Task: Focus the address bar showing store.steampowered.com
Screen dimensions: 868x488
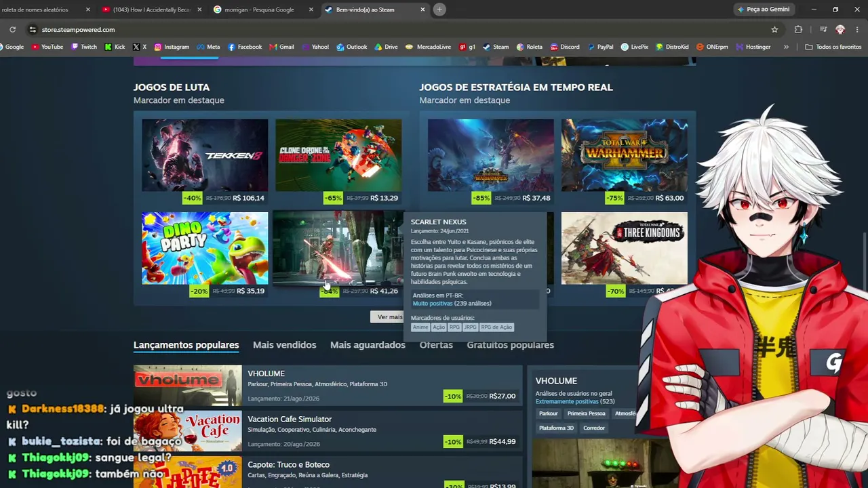Action: pyautogui.click(x=403, y=29)
